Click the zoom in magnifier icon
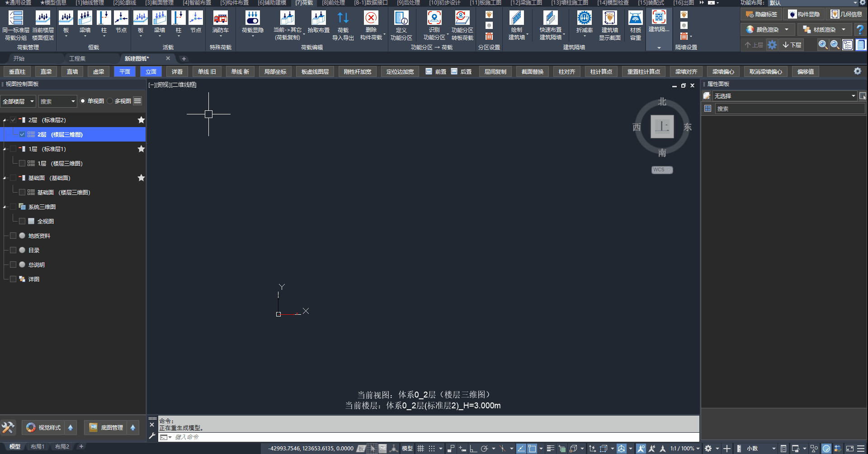This screenshot has width=868, height=454. tap(823, 45)
